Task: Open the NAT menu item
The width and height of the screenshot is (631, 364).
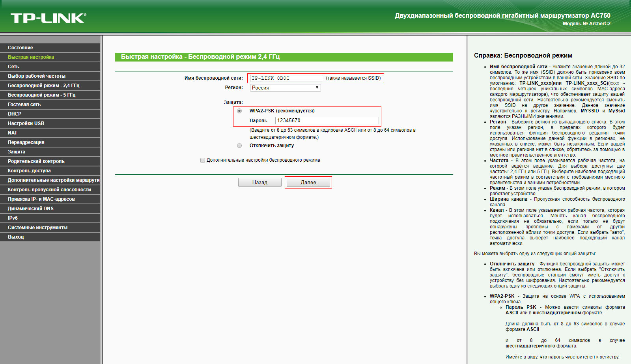Action: tap(50, 133)
